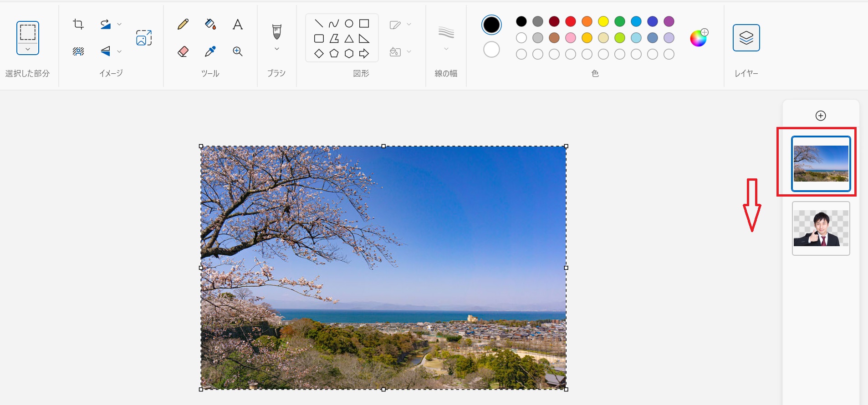Select the Eraser tool
This screenshot has height=405, width=868.
pyautogui.click(x=183, y=51)
